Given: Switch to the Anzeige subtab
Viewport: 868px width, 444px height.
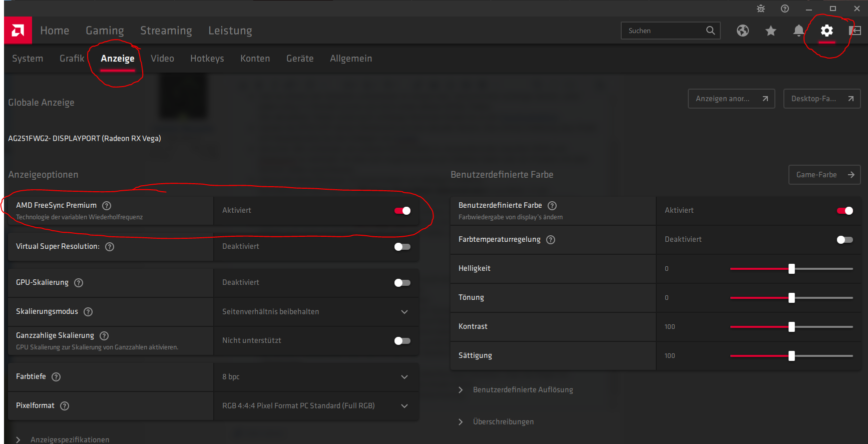Looking at the screenshot, I should [x=118, y=59].
